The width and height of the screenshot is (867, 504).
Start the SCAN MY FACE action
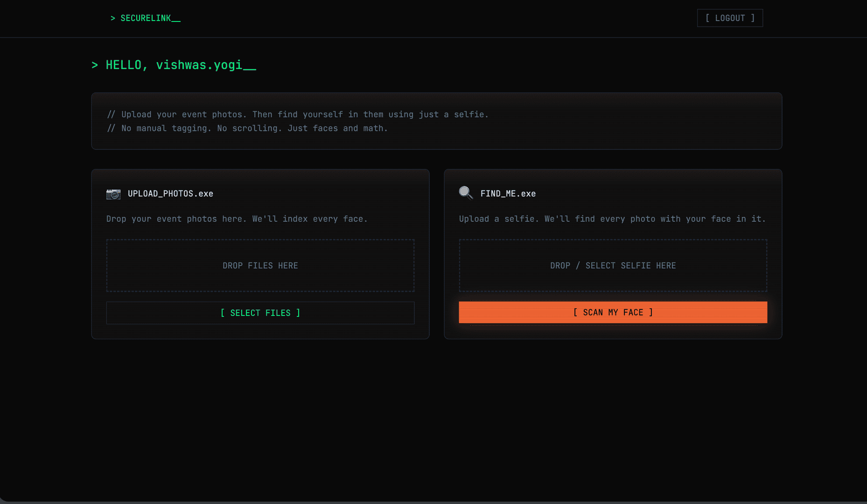[x=613, y=313]
